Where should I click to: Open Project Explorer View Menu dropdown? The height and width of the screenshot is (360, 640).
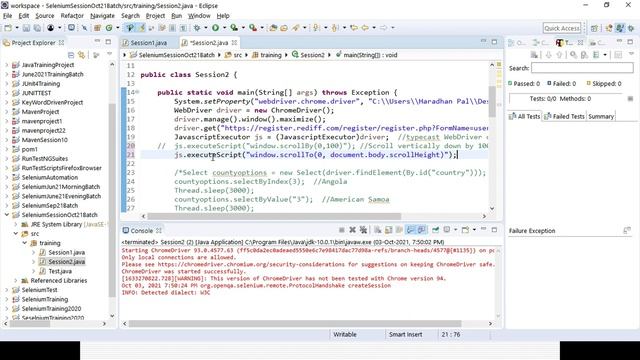click(x=109, y=54)
